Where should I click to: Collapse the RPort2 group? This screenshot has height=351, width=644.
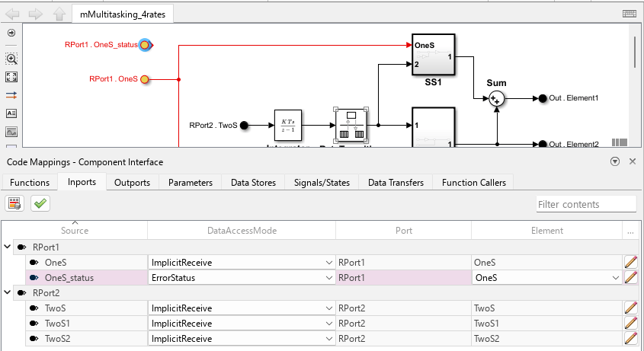coord(8,292)
